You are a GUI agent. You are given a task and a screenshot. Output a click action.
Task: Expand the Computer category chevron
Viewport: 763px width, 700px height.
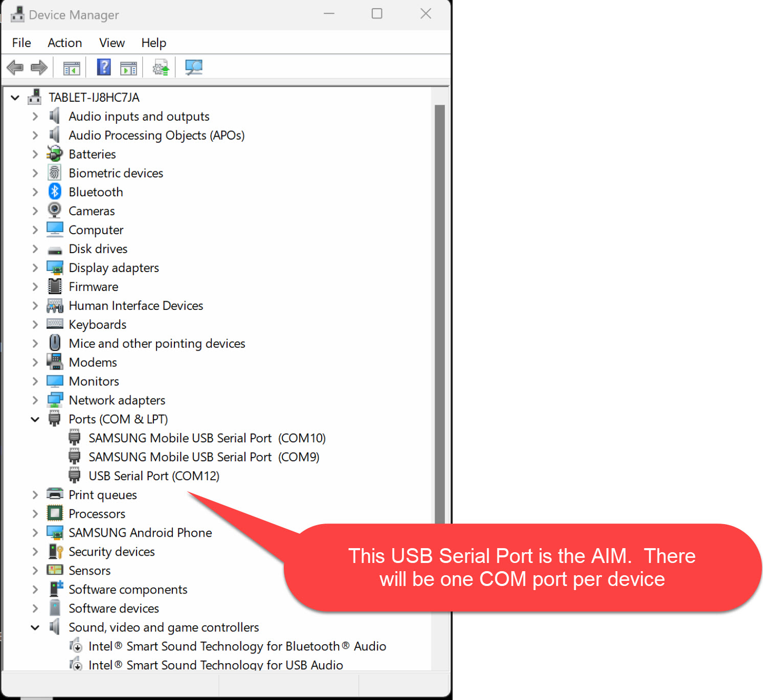[35, 230]
